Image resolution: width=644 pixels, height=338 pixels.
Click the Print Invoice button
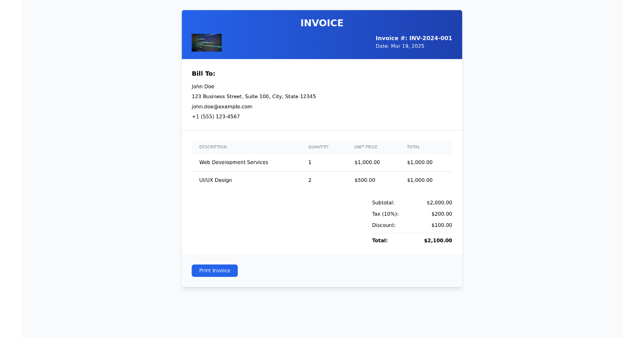(215, 270)
